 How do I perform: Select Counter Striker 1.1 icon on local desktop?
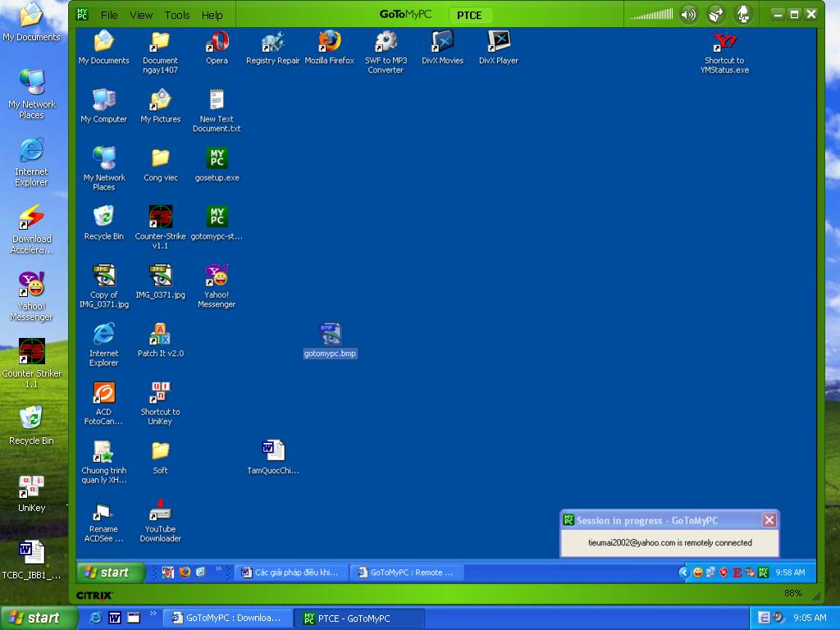point(32,363)
